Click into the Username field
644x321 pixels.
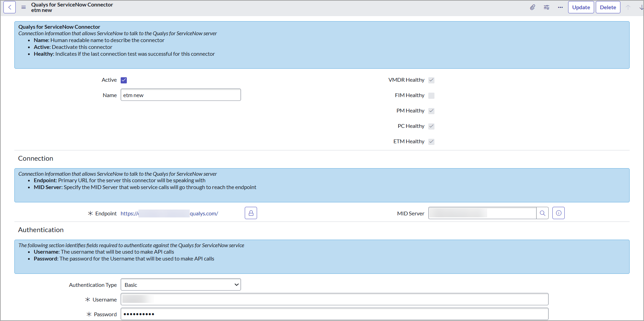(335, 299)
